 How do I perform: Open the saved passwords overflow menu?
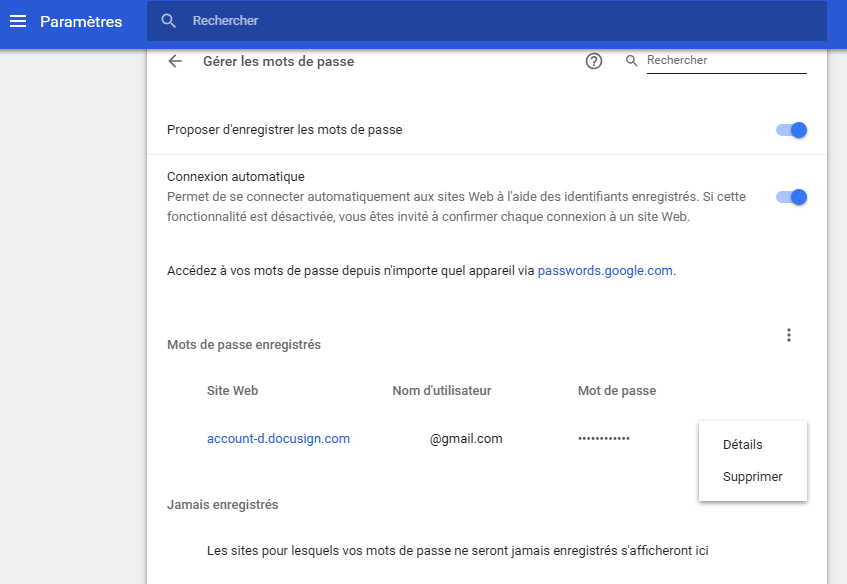[789, 335]
